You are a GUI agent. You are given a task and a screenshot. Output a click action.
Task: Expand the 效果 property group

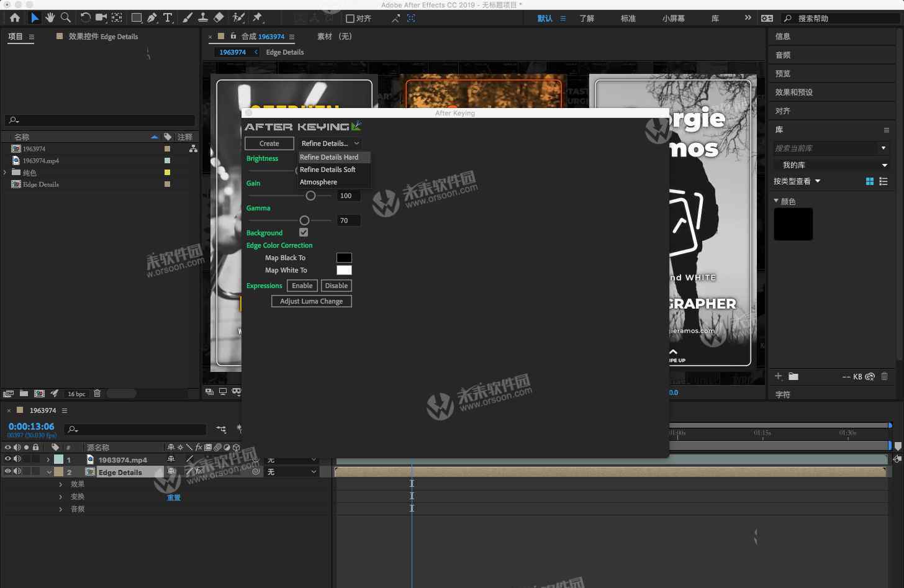coord(60,484)
